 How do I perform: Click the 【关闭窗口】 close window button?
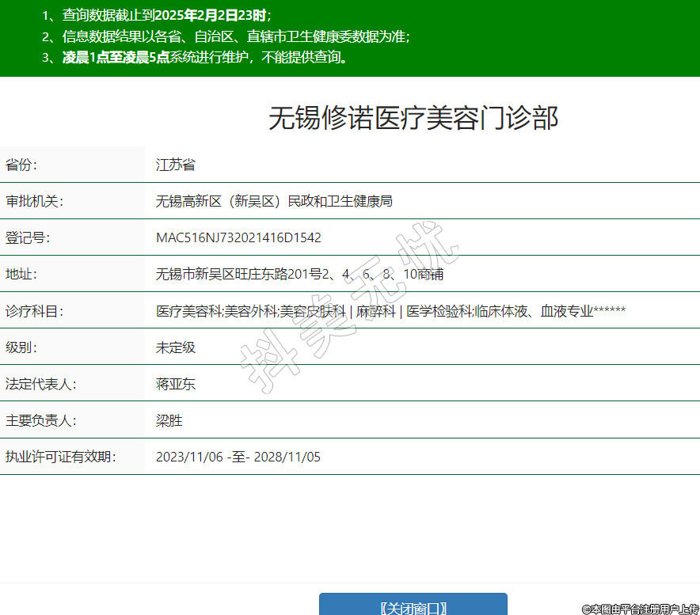point(413,606)
